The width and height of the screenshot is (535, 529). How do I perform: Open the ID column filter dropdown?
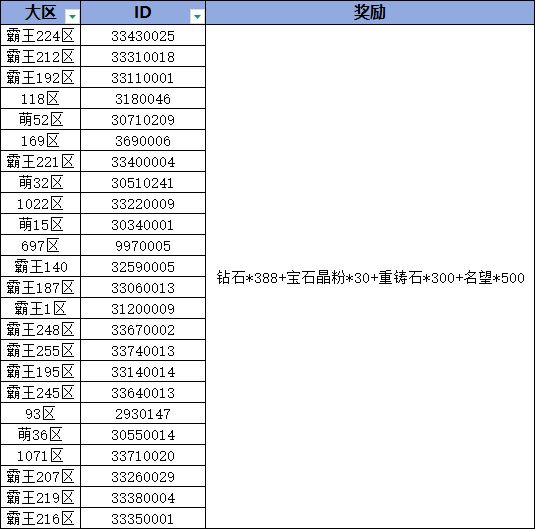197,16
